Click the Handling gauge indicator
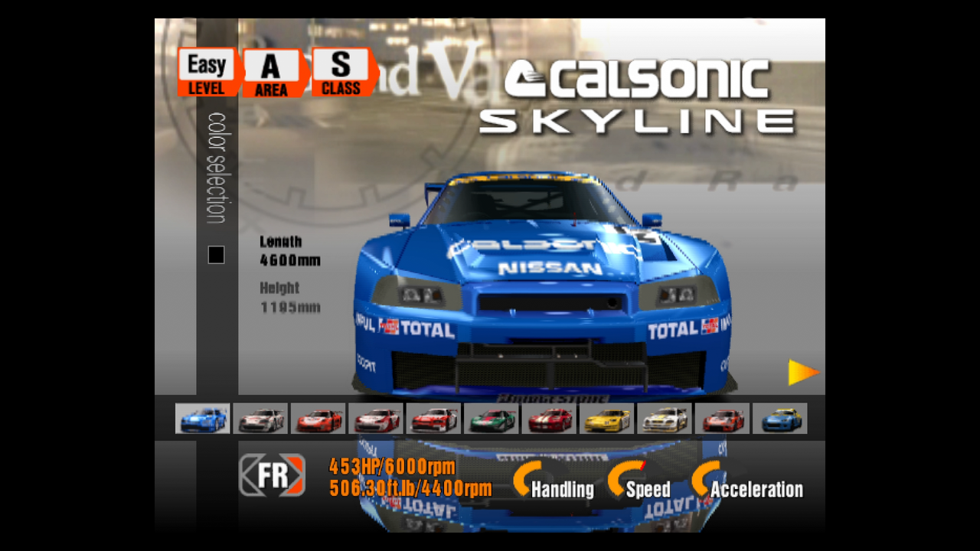The width and height of the screenshot is (980, 551). (x=554, y=481)
